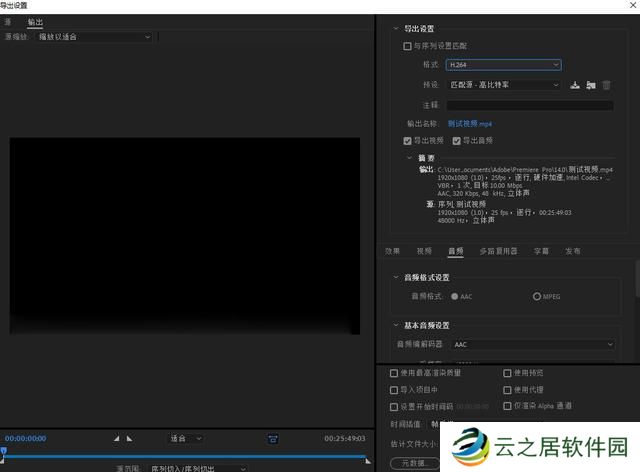640x472 pixels.
Task: Click the 元数据 button
Action: click(x=414, y=463)
